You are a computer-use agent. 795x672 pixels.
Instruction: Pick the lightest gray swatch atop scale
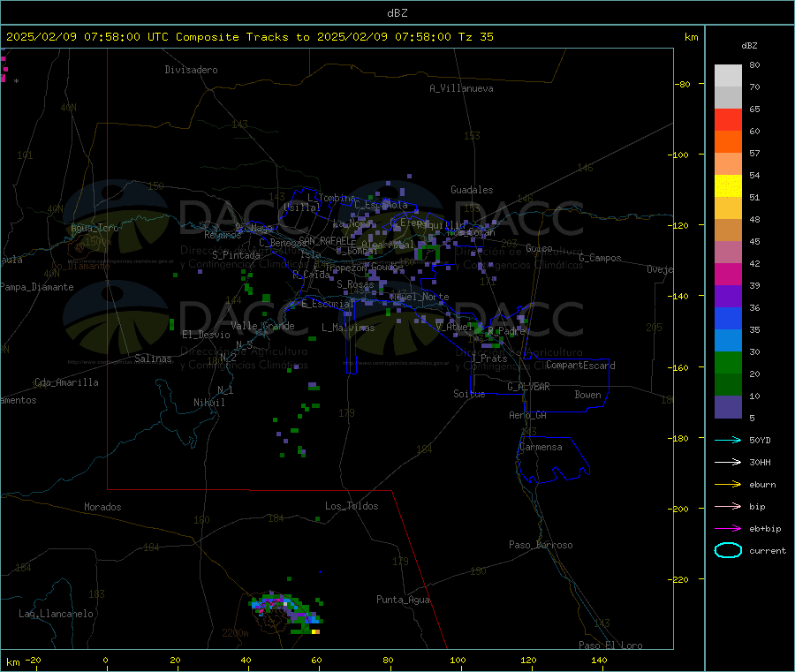(x=728, y=76)
